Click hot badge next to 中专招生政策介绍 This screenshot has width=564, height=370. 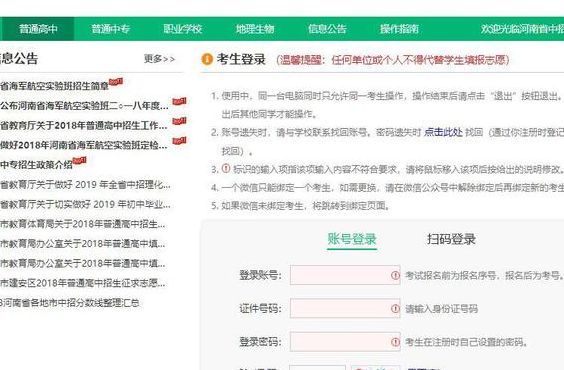tap(79, 160)
